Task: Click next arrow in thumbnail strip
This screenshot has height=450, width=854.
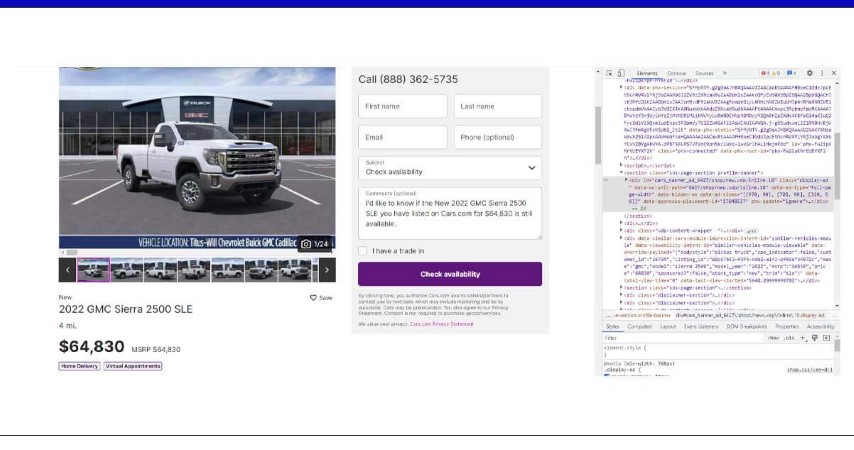Action: click(x=327, y=270)
